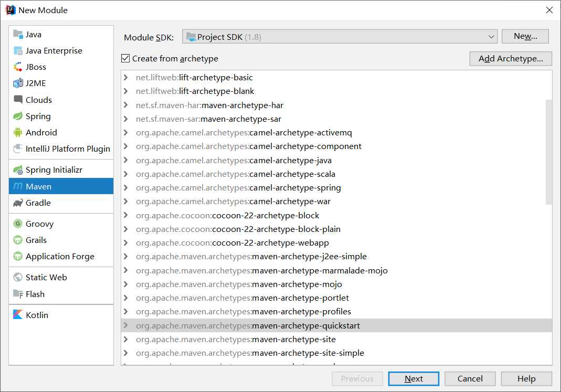The image size is (561, 392).
Task: Click the IntelliJ logo in title bar
Action: point(10,10)
